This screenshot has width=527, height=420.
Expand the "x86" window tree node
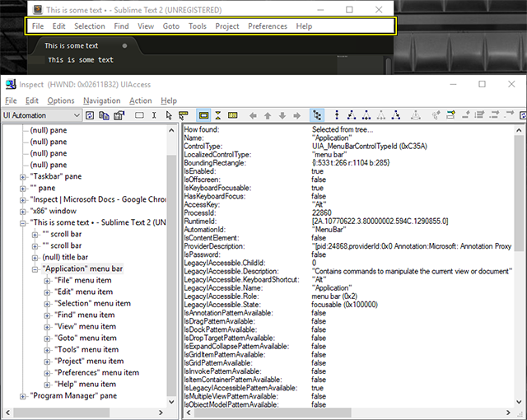tap(22, 212)
